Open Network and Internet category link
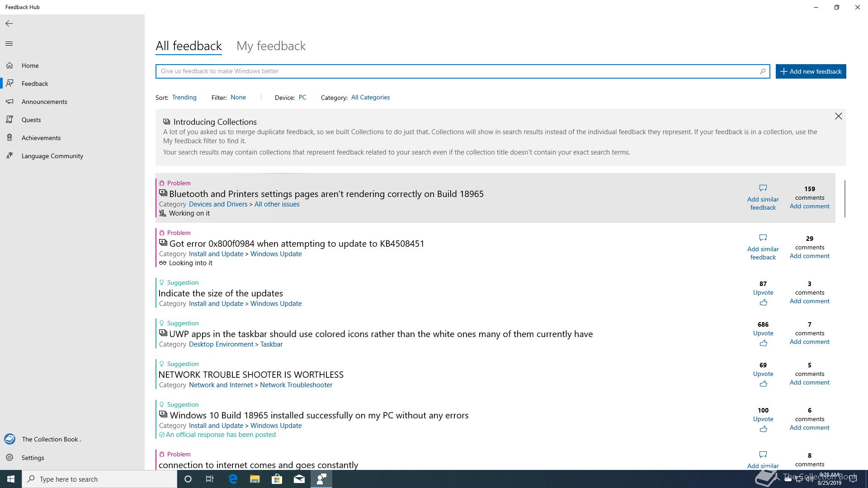868x488 pixels. click(221, 385)
